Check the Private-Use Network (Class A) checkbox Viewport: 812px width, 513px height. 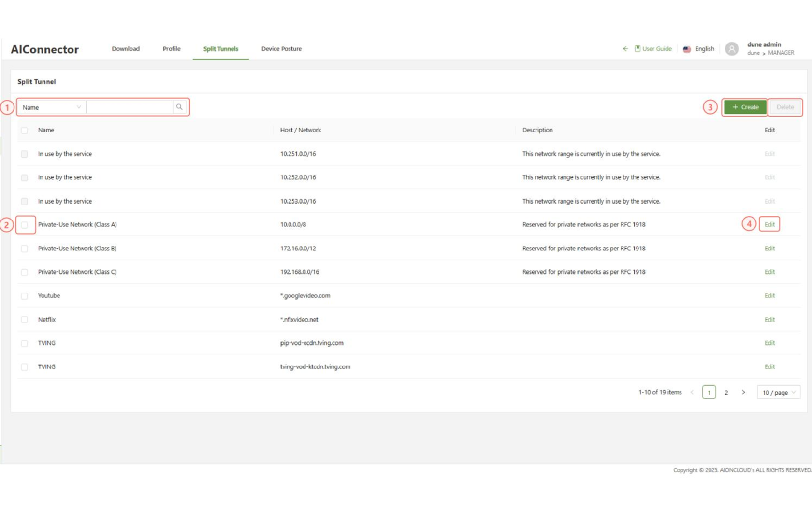point(25,225)
